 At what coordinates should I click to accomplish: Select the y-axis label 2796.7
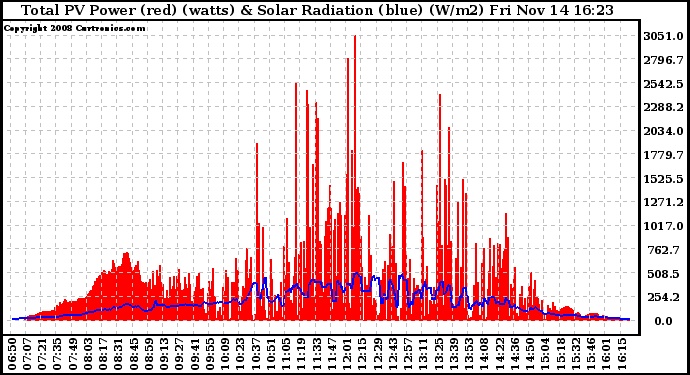pos(663,60)
